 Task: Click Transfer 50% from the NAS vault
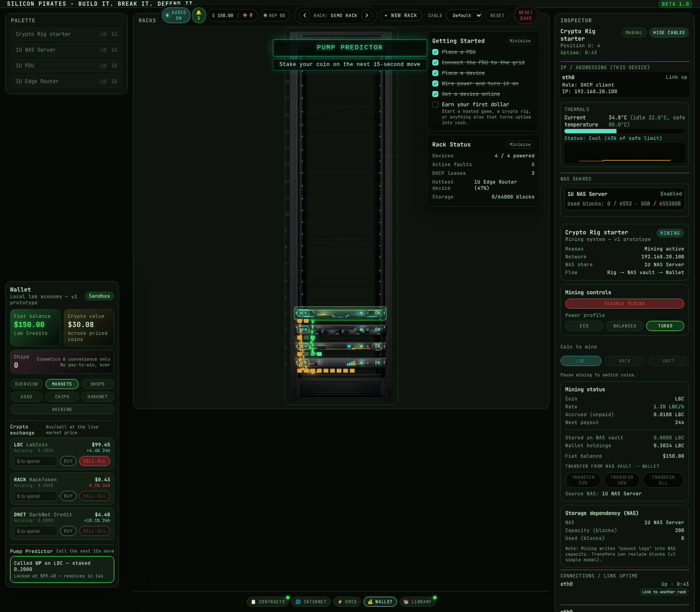click(622, 480)
